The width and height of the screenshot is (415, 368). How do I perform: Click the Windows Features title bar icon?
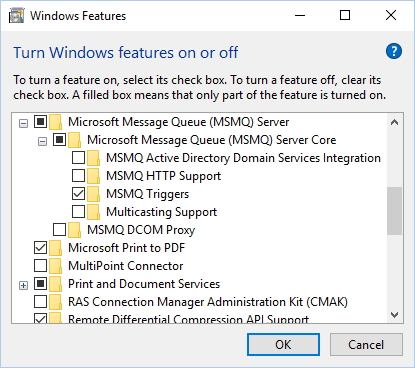point(16,16)
